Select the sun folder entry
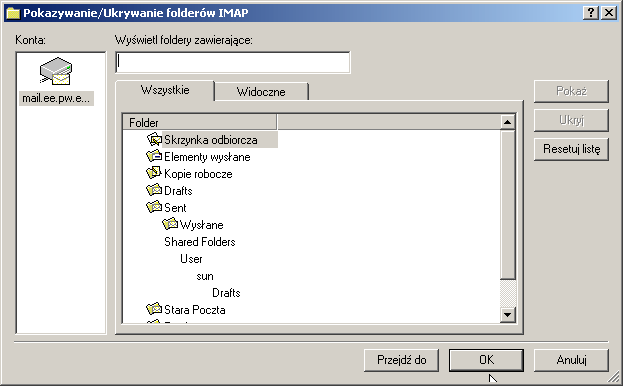Image resolution: width=623 pixels, height=386 pixels. point(205,276)
